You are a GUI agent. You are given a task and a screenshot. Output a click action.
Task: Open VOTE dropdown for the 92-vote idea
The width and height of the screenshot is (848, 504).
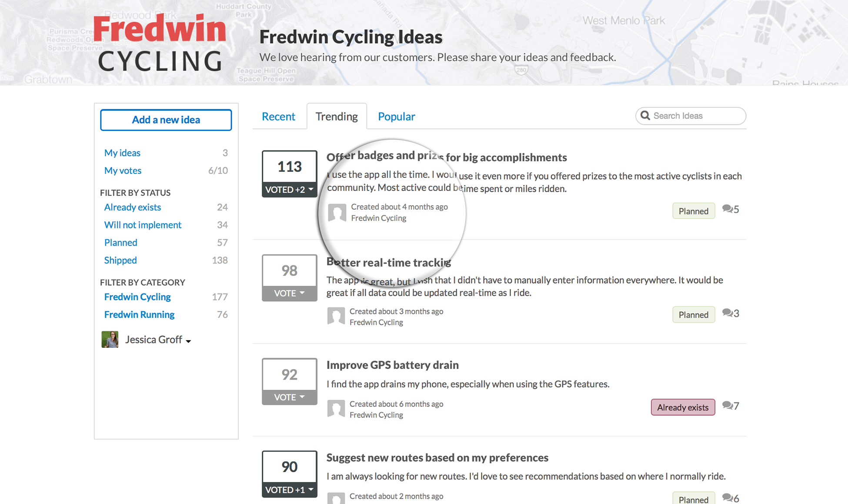tap(290, 397)
